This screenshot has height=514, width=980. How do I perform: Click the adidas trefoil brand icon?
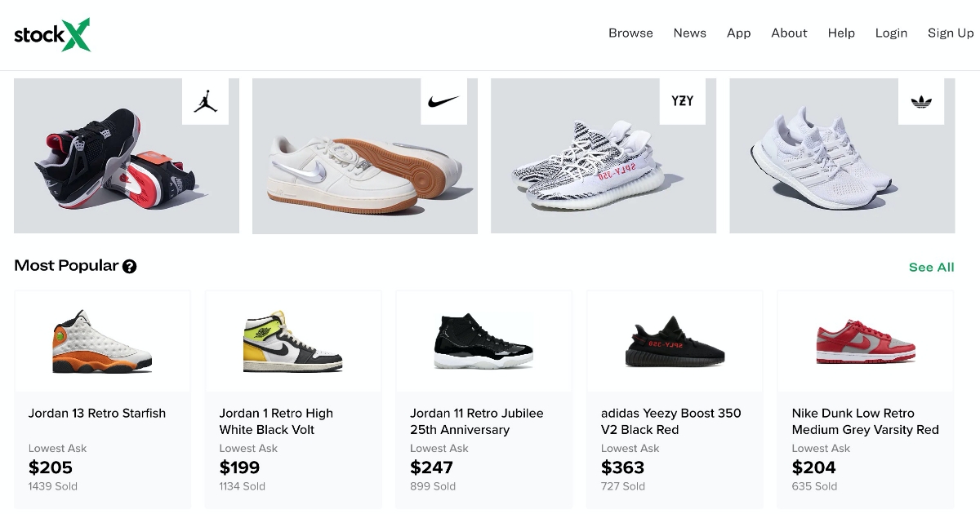click(920, 101)
